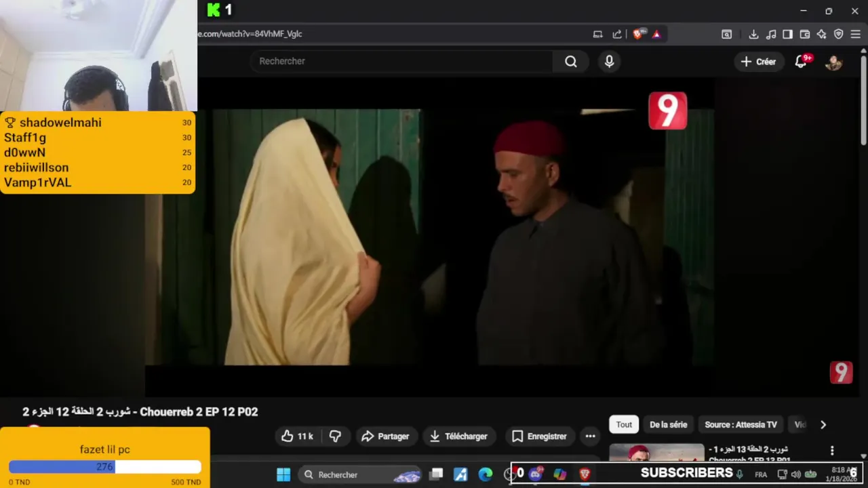Screen dimensions: 868x488
Task: Start voice search with microphone icon
Action: click(609, 62)
